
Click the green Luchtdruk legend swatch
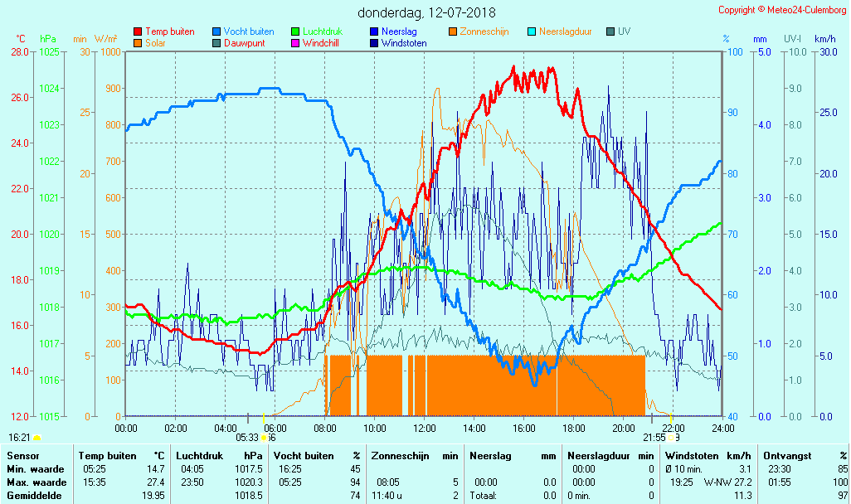(x=295, y=31)
